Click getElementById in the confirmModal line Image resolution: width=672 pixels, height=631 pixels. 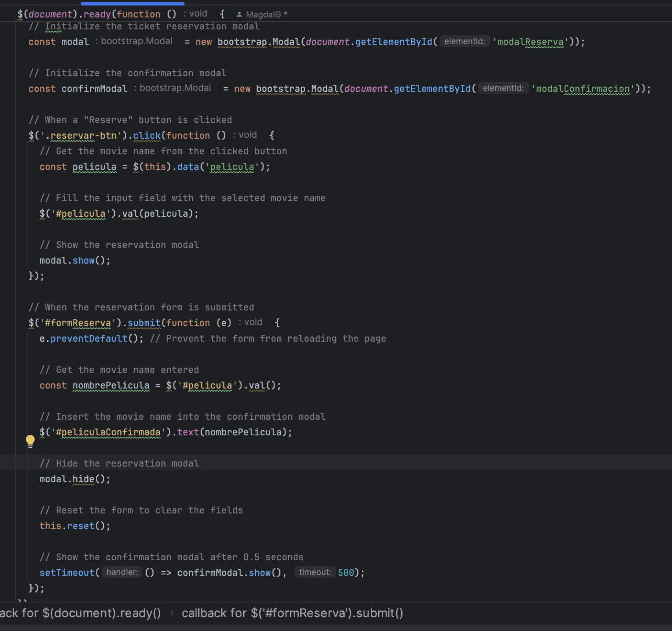pyautogui.click(x=432, y=89)
